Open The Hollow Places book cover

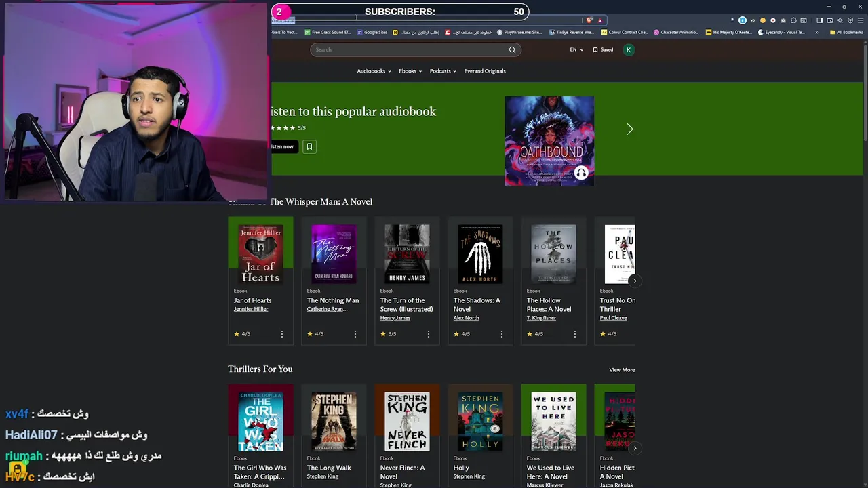(553, 253)
